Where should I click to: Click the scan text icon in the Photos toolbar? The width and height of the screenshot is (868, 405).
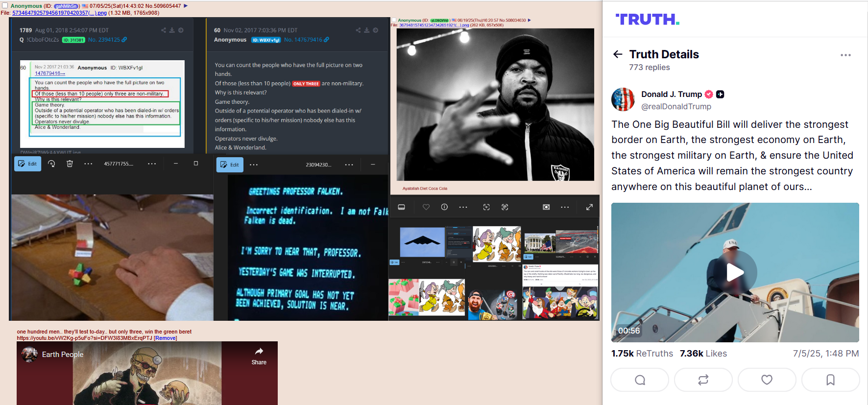[505, 207]
